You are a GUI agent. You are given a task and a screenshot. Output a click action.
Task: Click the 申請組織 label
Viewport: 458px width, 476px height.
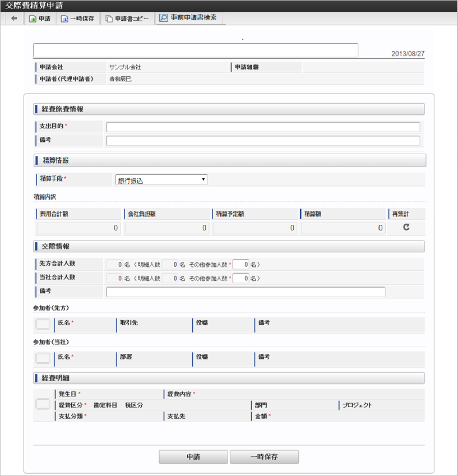pos(247,67)
